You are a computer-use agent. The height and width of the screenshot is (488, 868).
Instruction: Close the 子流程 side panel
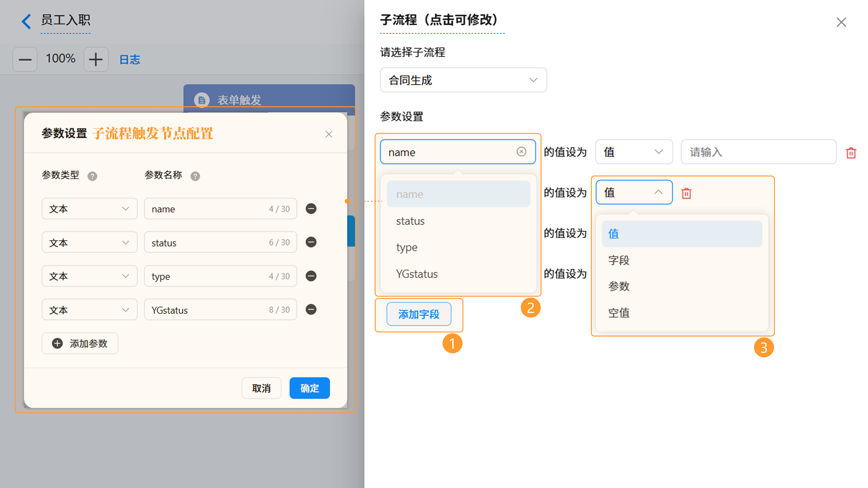coord(841,22)
